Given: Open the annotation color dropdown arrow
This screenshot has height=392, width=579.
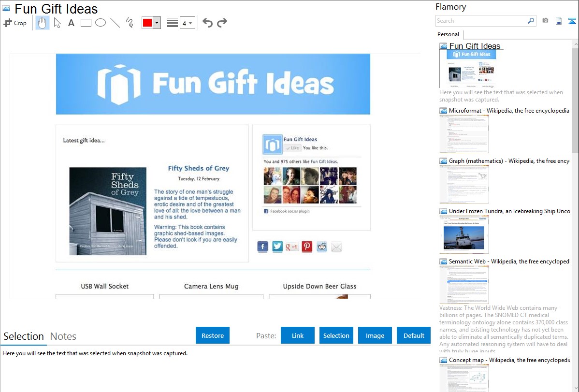Looking at the screenshot, I should (x=157, y=23).
